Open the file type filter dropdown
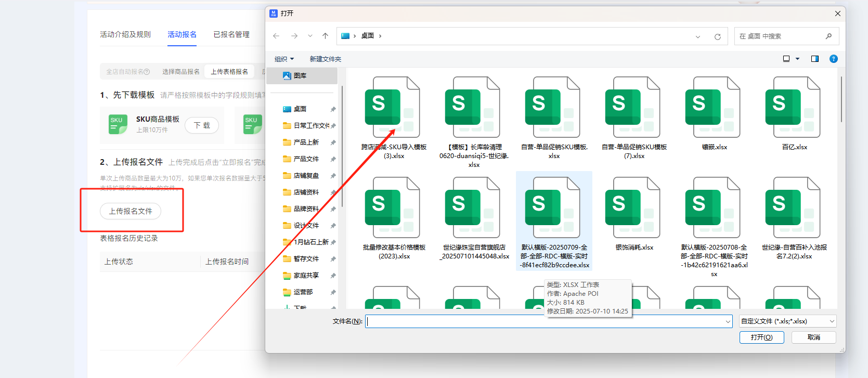Screen dimensions: 868x378 pos(787,321)
